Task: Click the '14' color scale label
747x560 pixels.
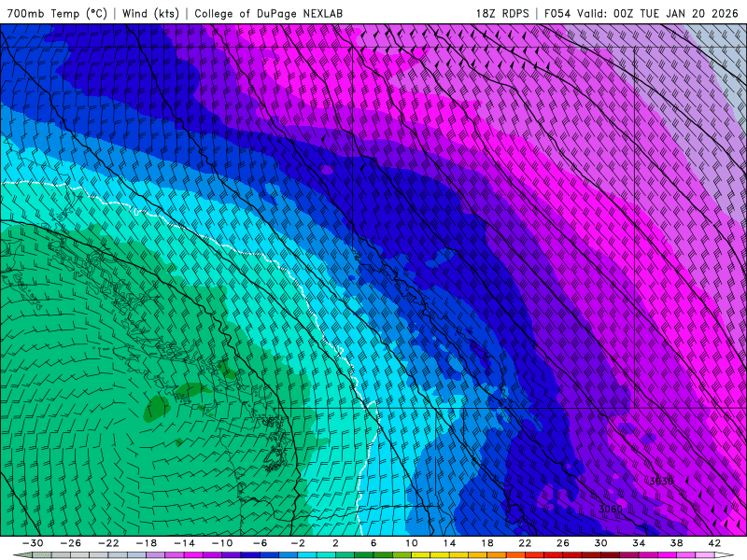Action: (x=449, y=543)
